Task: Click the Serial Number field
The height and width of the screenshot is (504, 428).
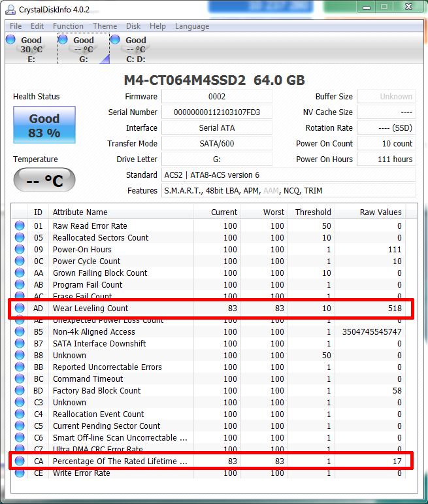Action: (x=217, y=112)
